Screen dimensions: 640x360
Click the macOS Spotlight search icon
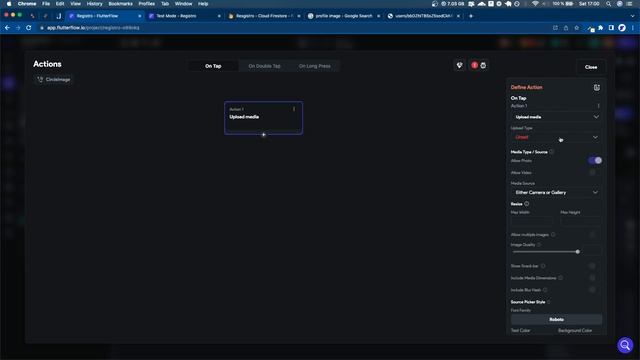click(x=609, y=4)
